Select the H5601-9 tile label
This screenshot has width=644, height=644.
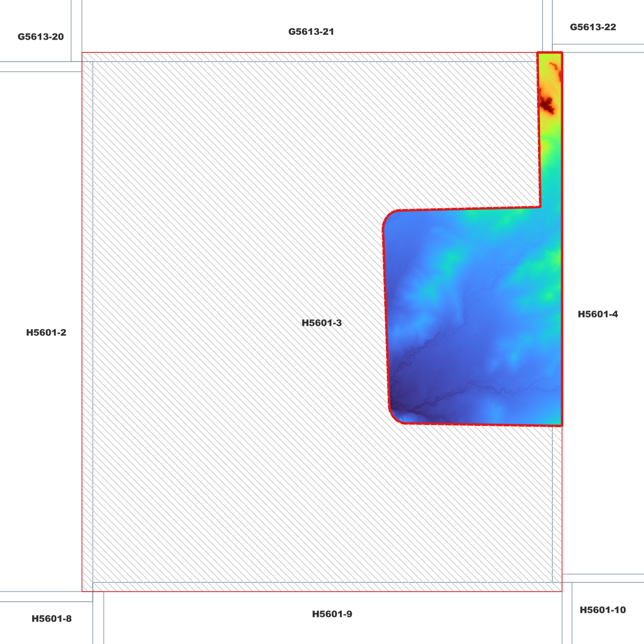[332, 614]
